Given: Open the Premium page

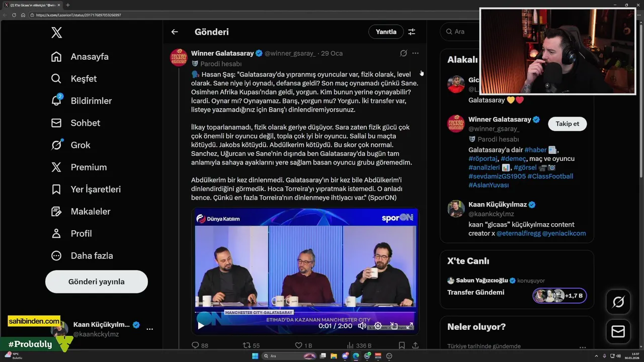Looking at the screenshot, I should point(79,167).
